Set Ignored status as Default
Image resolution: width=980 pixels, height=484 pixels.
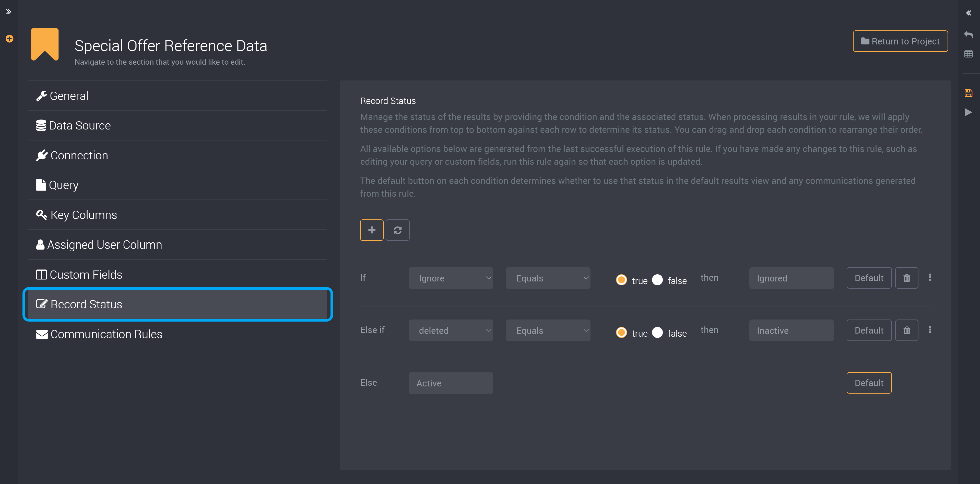(x=869, y=278)
